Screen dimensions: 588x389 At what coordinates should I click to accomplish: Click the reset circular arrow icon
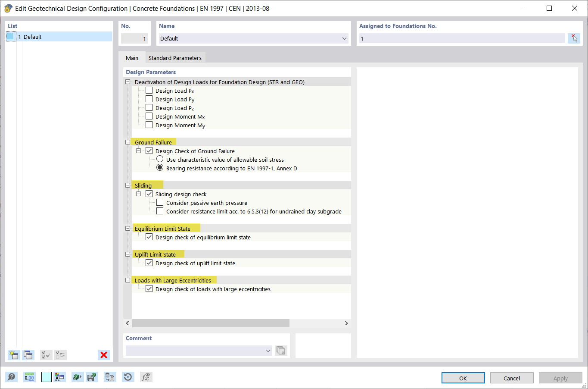point(128,377)
